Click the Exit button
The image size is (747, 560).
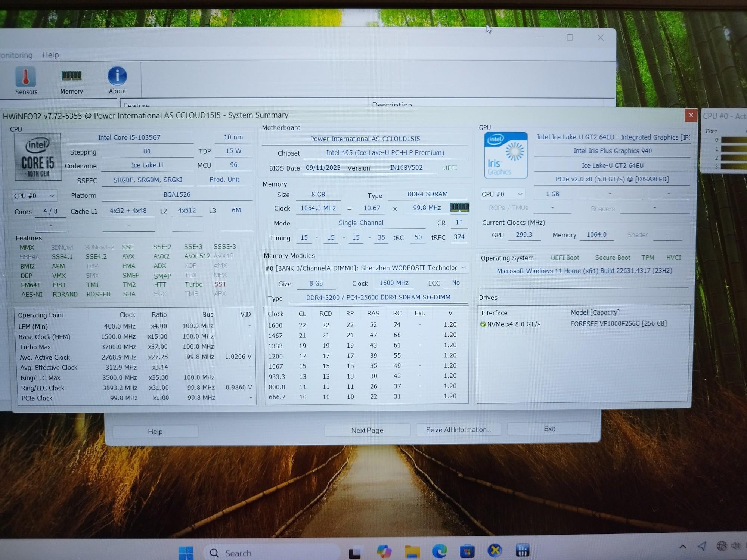549,429
